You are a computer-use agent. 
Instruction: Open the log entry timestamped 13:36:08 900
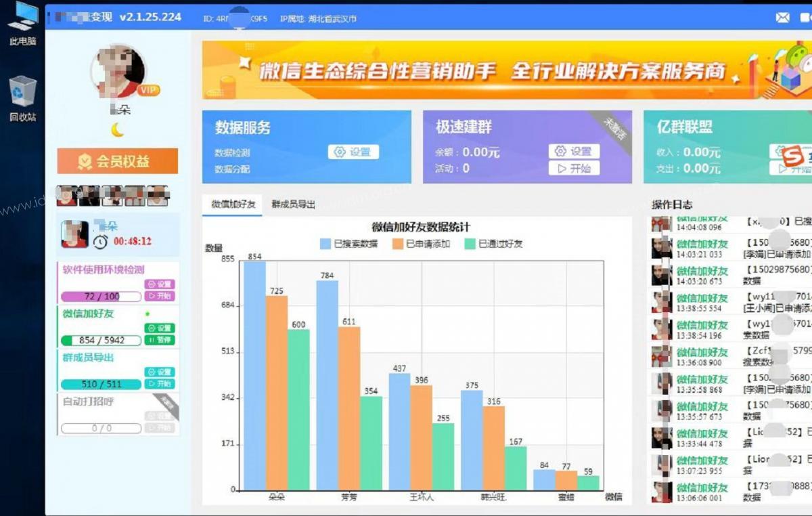pyautogui.click(x=731, y=357)
